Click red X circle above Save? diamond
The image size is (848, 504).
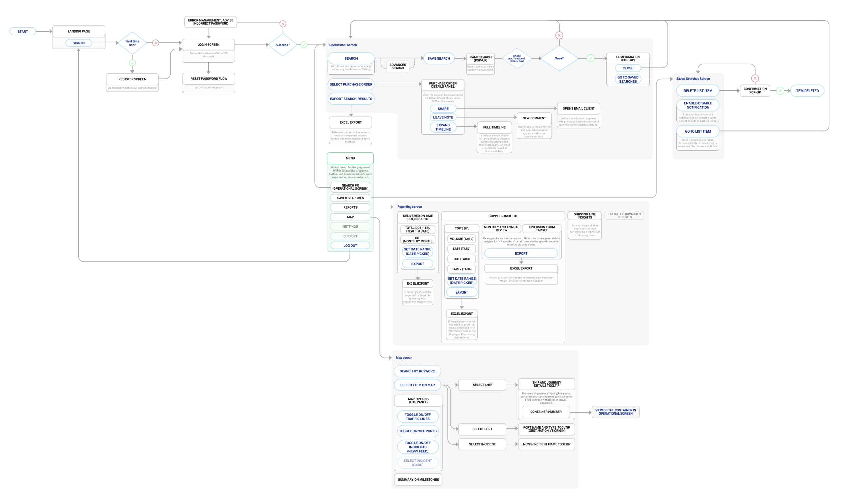(x=559, y=35)
